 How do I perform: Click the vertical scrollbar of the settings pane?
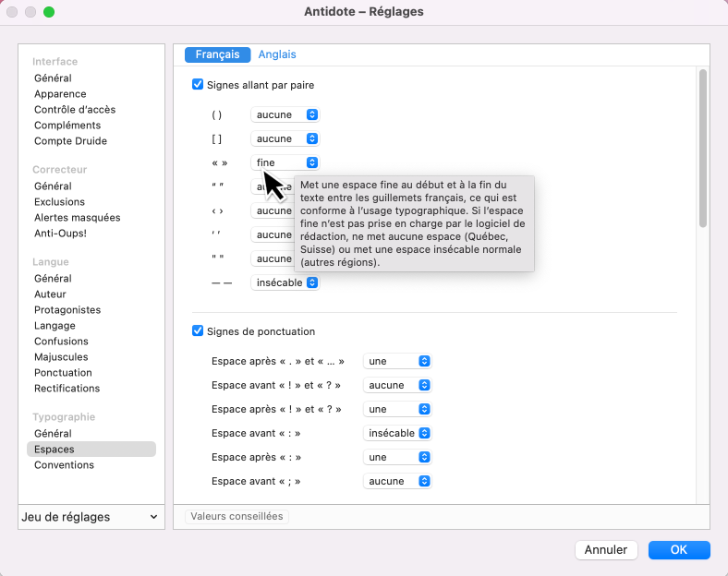pos(703,148)
